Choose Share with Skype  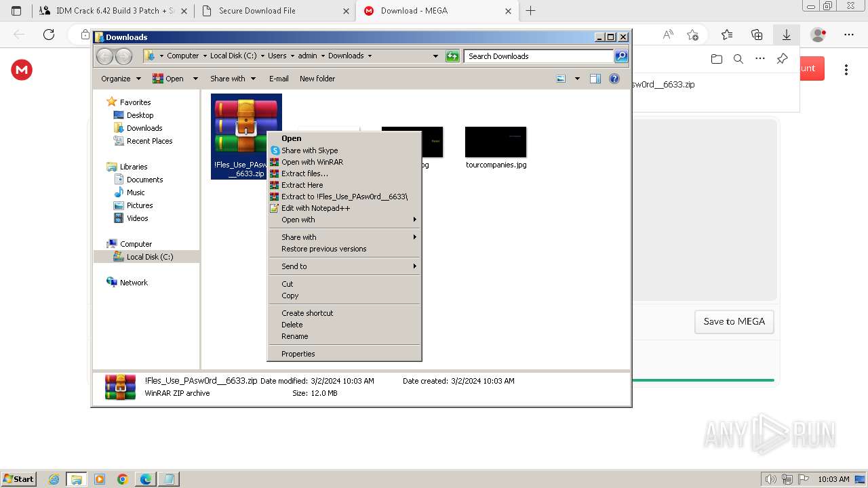344,150
